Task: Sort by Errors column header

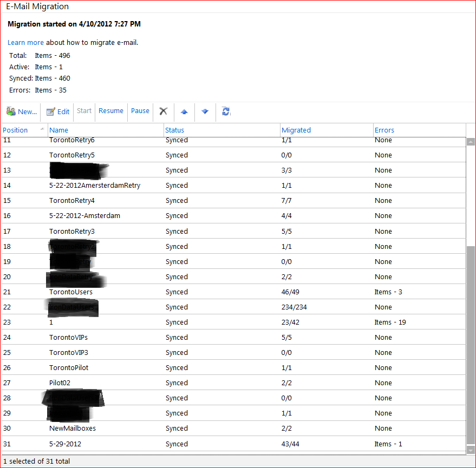Action: [x=384, y=130]
